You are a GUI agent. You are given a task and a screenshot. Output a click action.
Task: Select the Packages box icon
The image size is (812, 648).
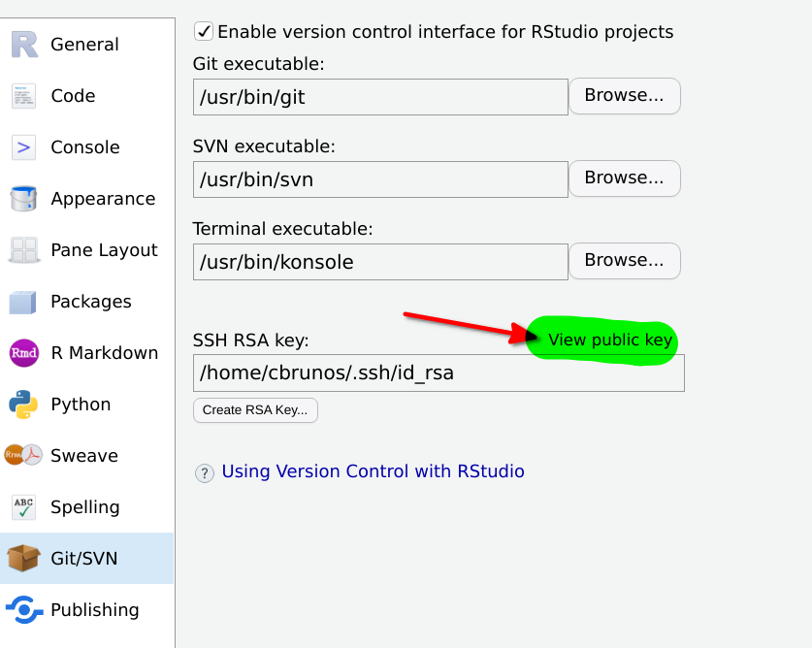22,302
